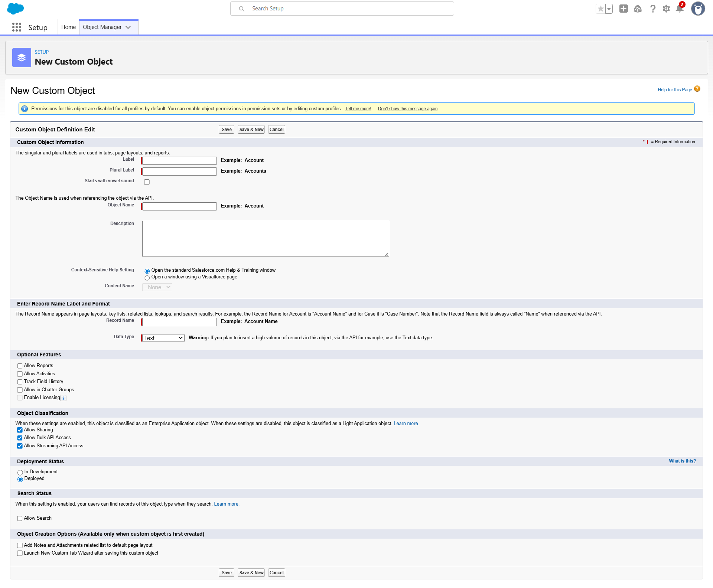Enable Allow in Chatter Groups checkbox
Image resolution: width=713 pixels, height=588 pixels.
20,390
